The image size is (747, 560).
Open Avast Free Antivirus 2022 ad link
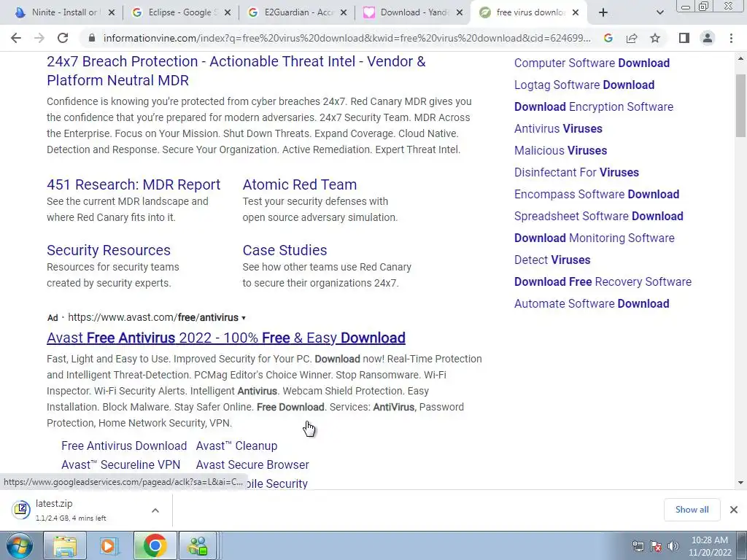226,338
